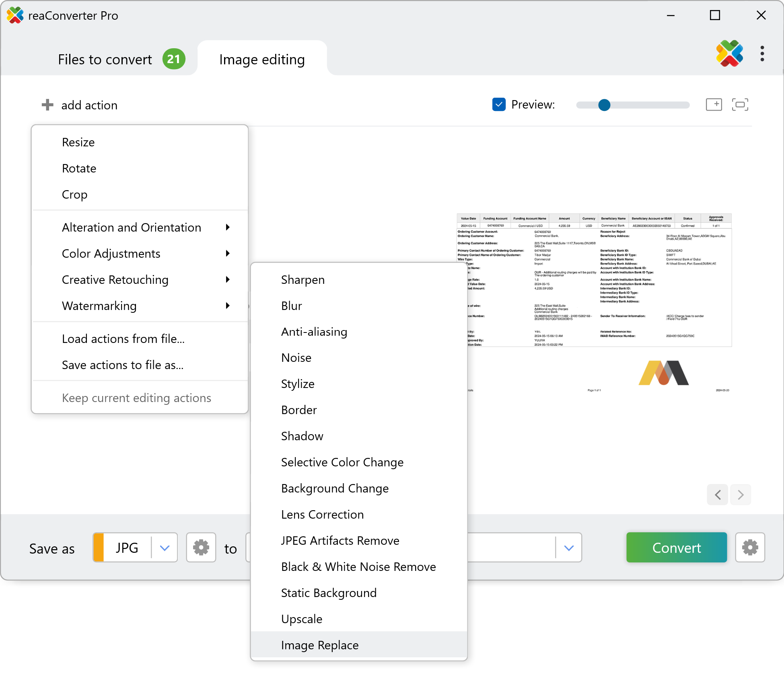
Task: Open the JPG format dropdown arrow
Action: tap(165, 548)
